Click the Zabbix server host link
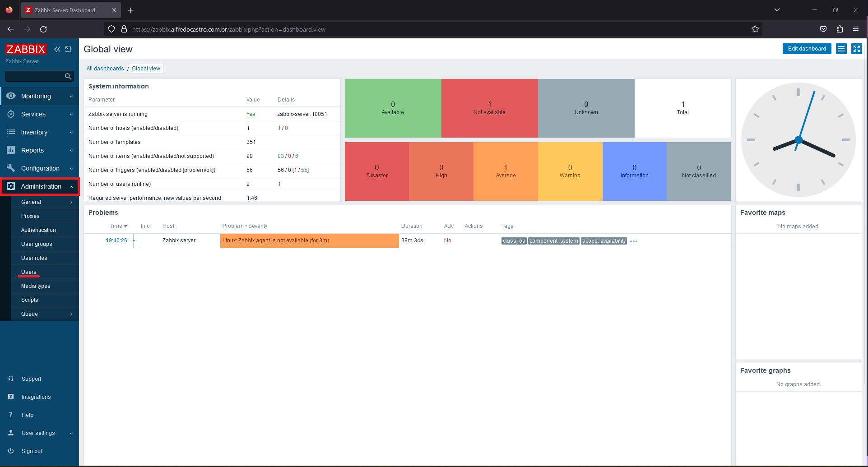 pyautogui.click(x=179, y=240)
